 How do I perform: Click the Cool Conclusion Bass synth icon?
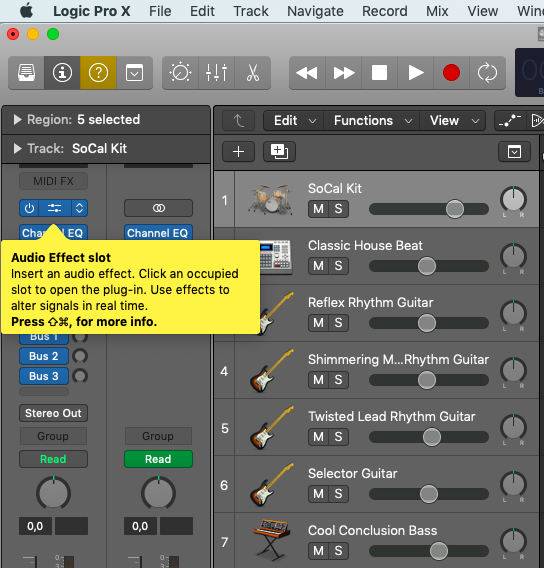272,540
